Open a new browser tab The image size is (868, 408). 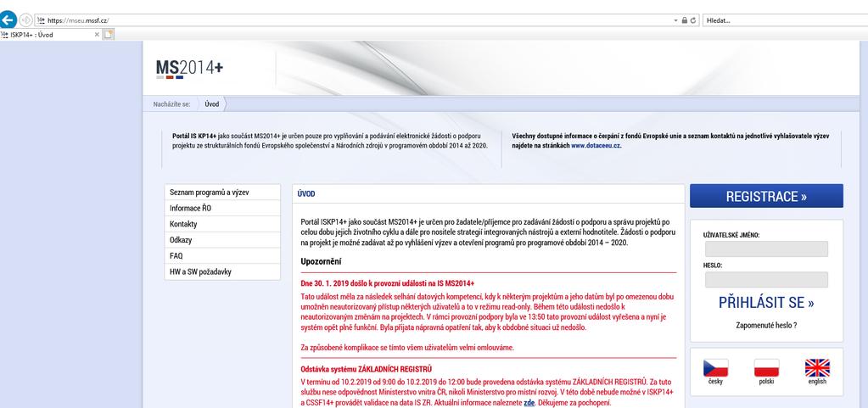click(x=109, y=34)
